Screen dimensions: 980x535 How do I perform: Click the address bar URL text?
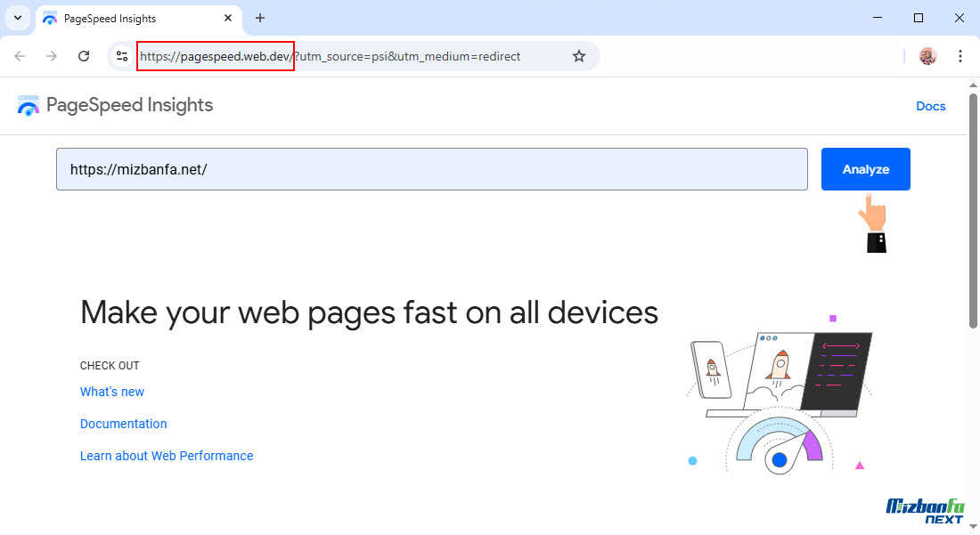pos(330,56)
